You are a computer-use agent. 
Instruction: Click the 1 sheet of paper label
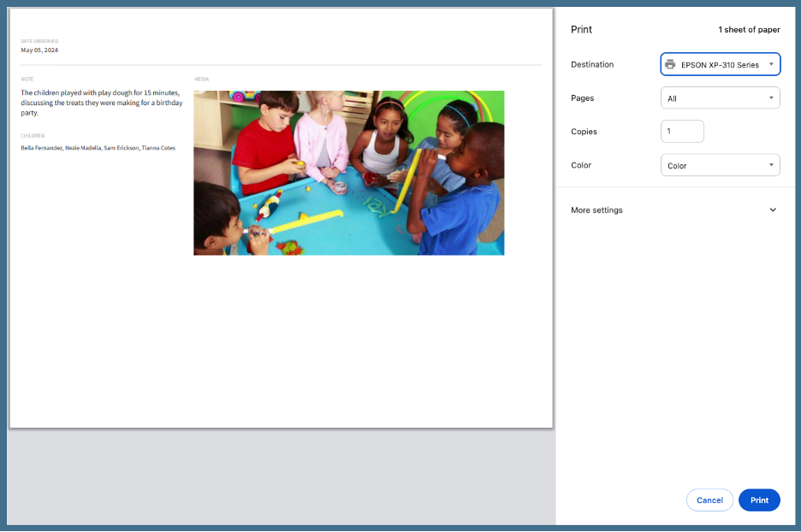click(x=749, y=29)
